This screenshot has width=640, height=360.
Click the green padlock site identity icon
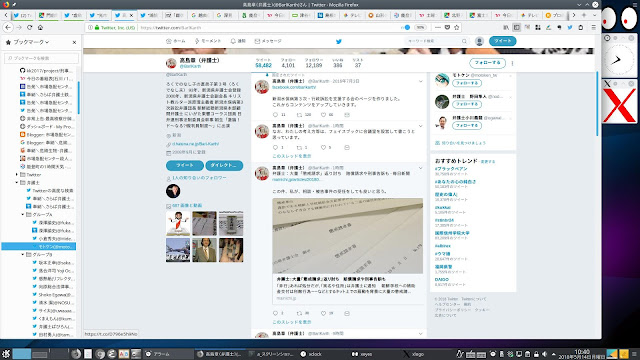(x=97, y=28)
